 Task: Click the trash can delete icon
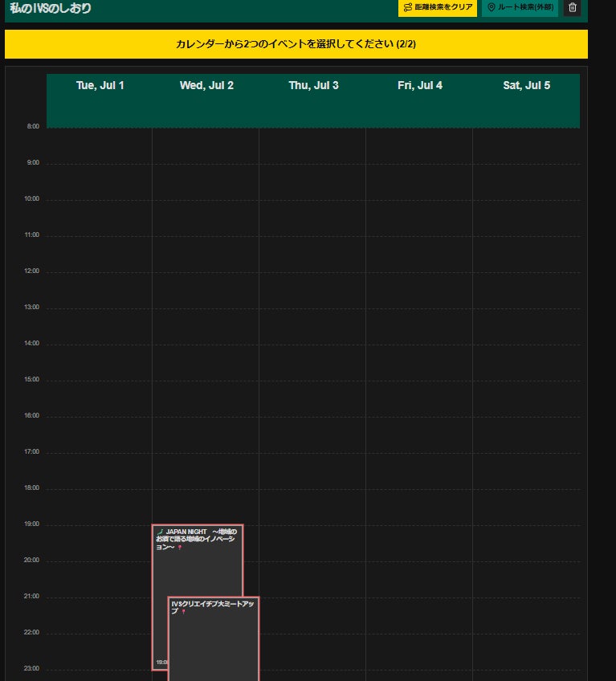(572, 7)
